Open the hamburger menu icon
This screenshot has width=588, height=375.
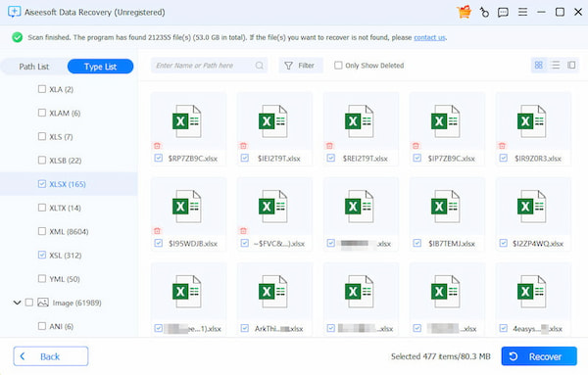(x=522, y=12)
